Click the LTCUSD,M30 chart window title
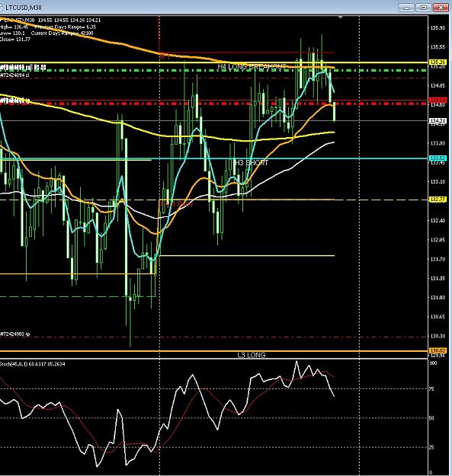452x476 pixels. [x=23, y=8]
